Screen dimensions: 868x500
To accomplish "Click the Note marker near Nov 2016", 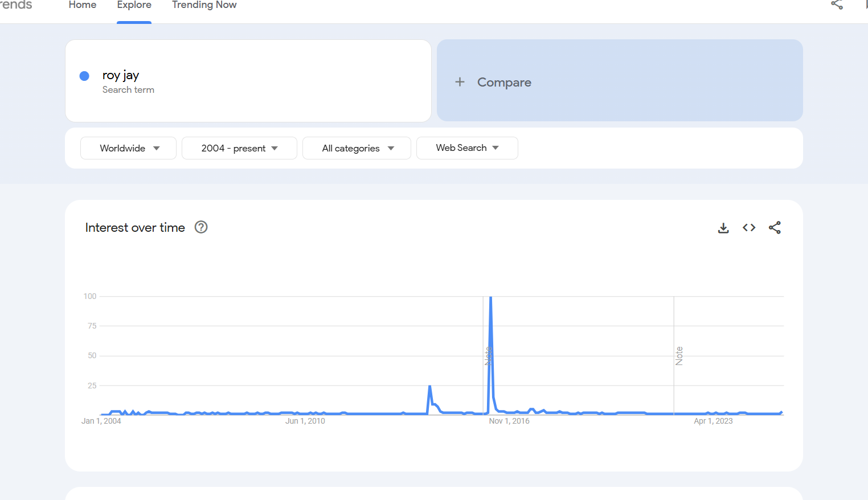I will pos(488,356).
